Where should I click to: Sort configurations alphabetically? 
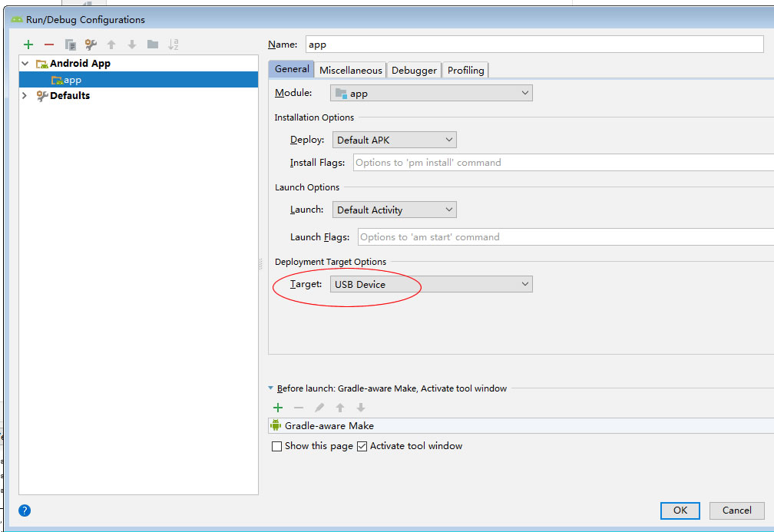pos(174,45)
